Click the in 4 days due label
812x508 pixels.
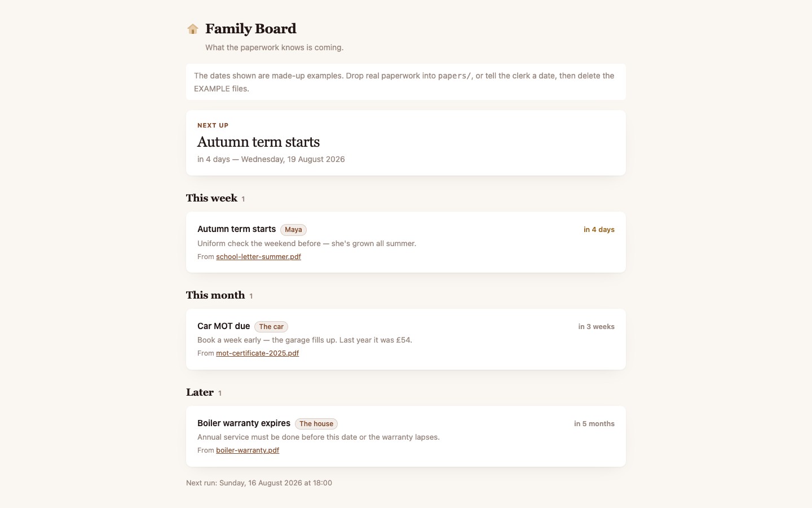point(599,230)
